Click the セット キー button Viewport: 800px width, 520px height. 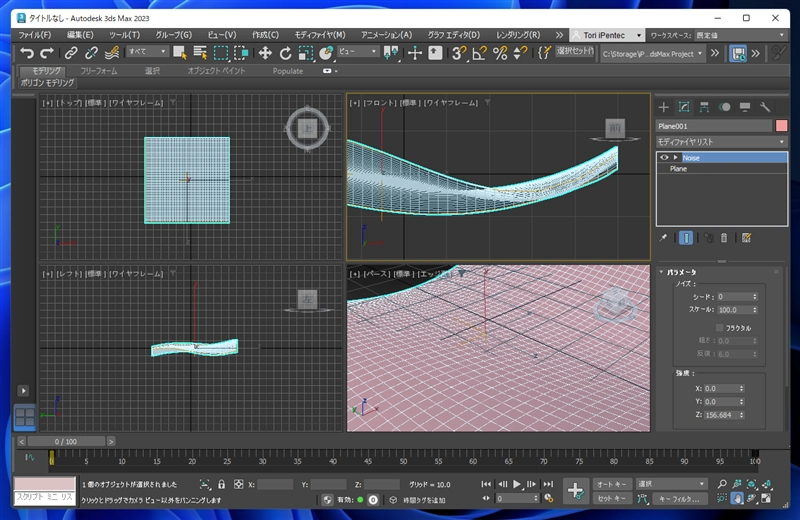coord(612,499)
